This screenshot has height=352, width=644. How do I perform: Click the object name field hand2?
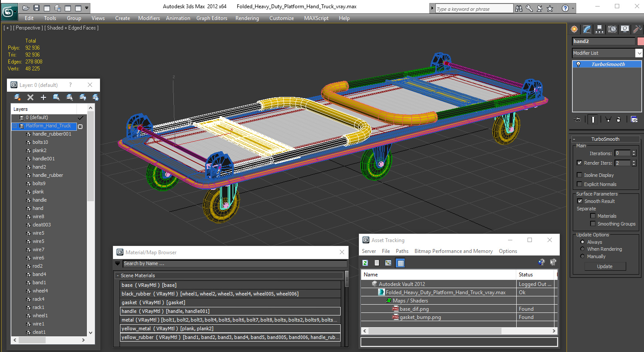coord(603,42)
